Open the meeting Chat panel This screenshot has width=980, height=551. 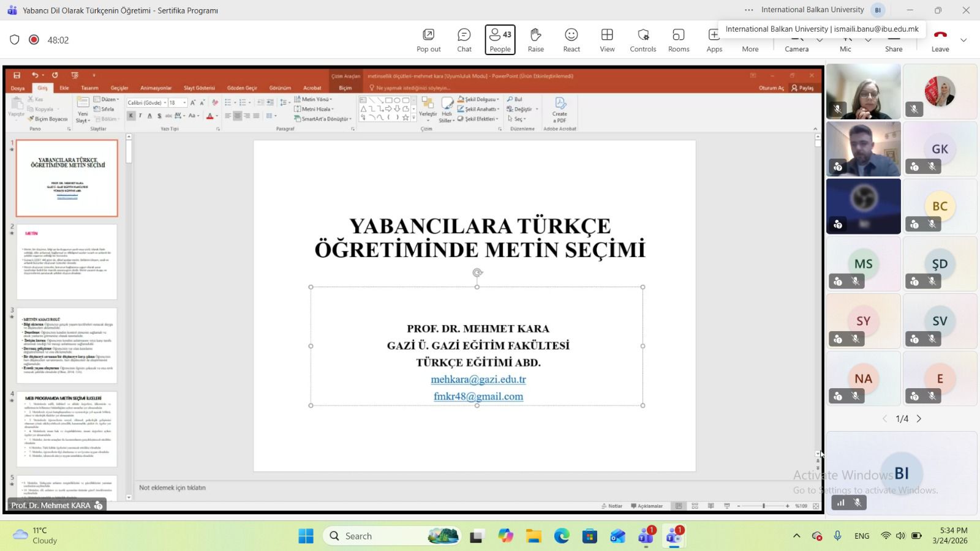(x=464, y=40)
